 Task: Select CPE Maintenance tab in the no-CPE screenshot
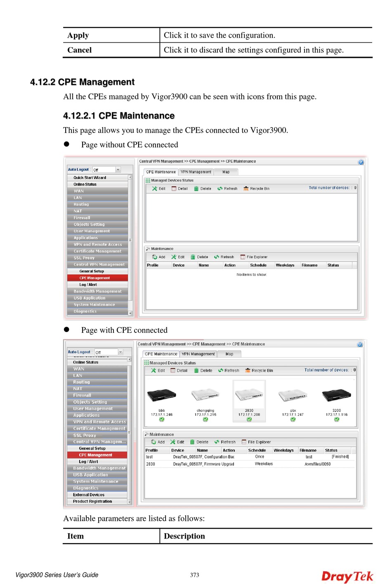161,172
